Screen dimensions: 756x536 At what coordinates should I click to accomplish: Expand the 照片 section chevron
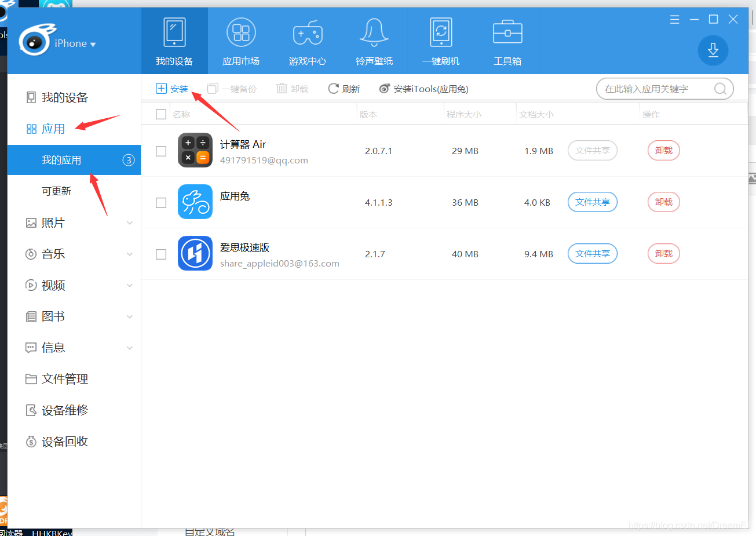point(130,223)
